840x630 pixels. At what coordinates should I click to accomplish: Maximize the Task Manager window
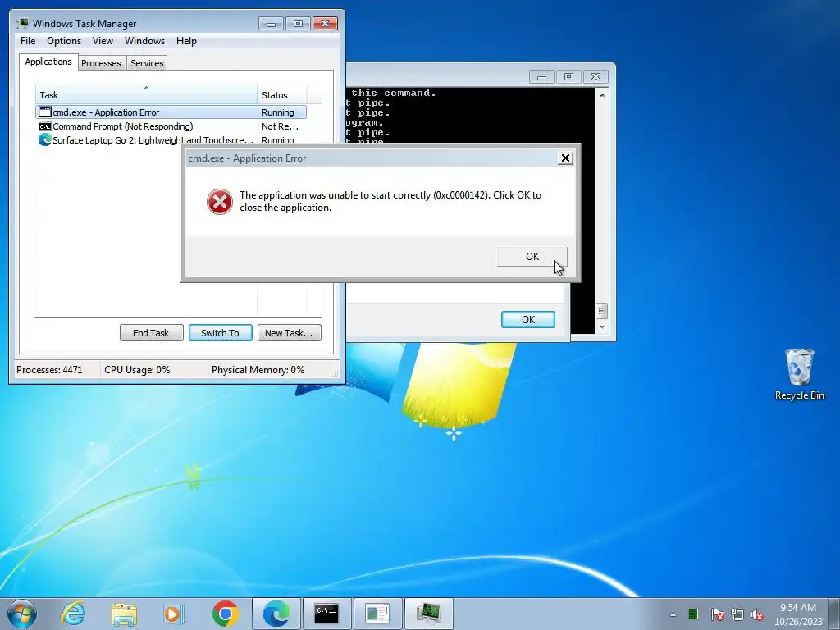(298, 24)
